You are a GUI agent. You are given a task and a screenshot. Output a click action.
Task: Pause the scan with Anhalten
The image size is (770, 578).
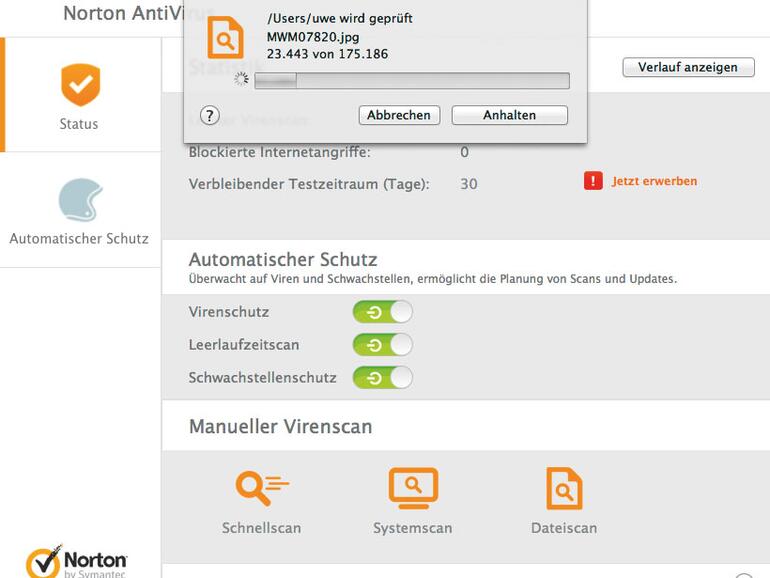(510, 115)
